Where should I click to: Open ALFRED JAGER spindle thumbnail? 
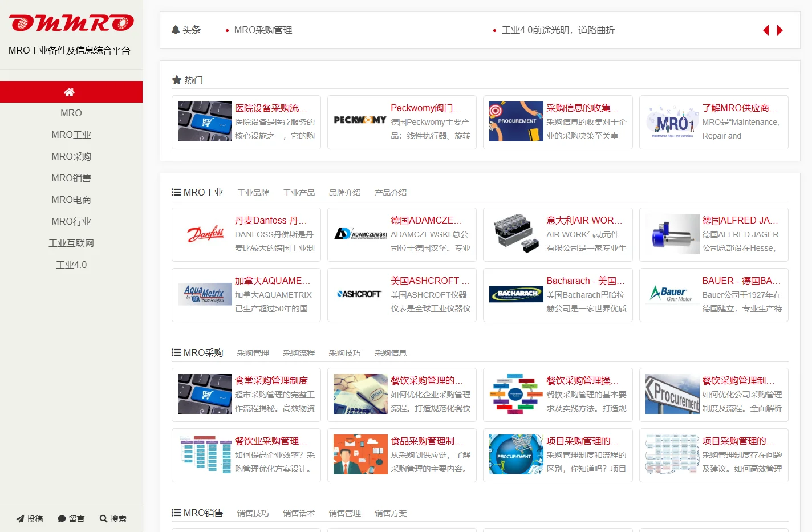tap(672, 234)
